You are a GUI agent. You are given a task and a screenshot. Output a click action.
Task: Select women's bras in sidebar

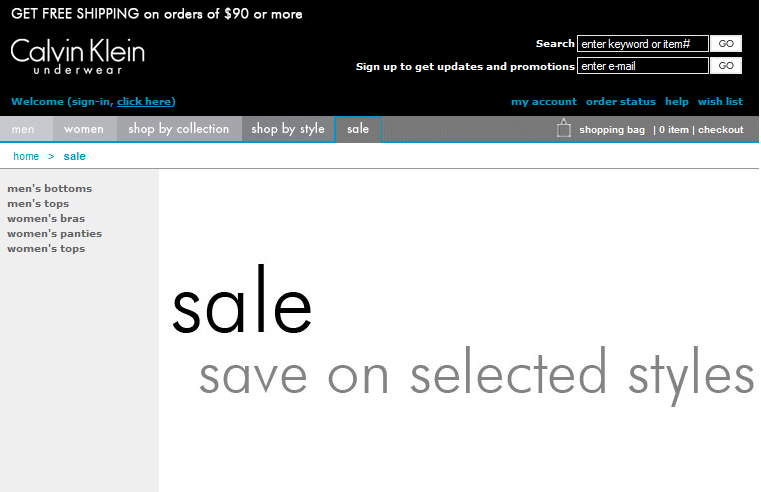point(46,218)
